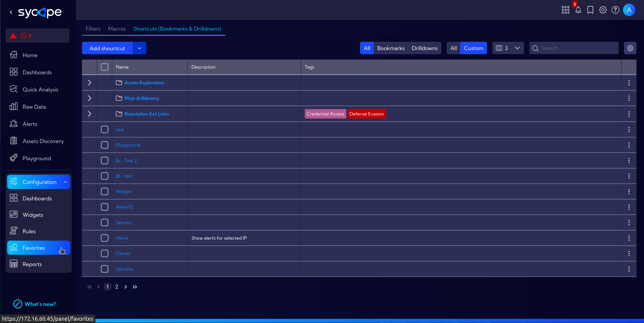Click the column count selector showing 3
The height and width of the screenshot is (323, 644).
508,48
